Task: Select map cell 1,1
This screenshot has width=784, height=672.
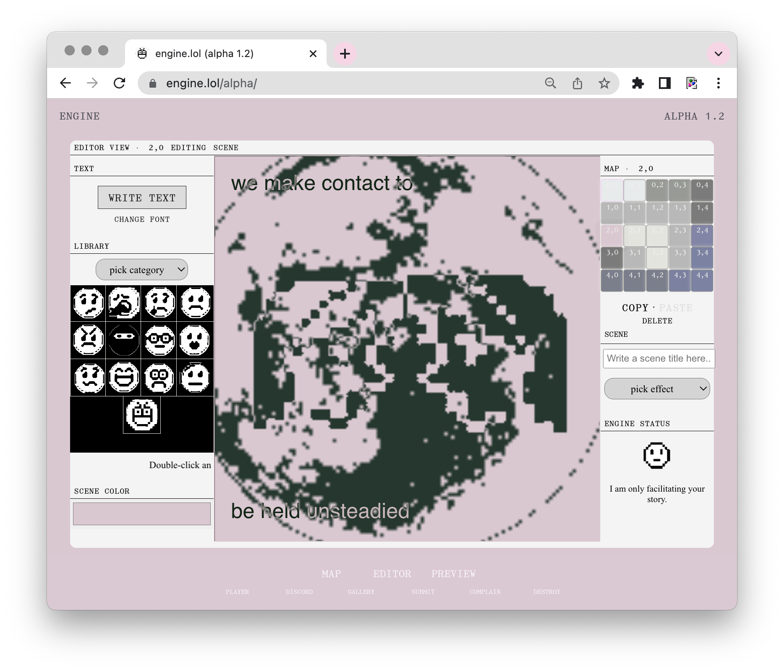Action: pos(635,213)
